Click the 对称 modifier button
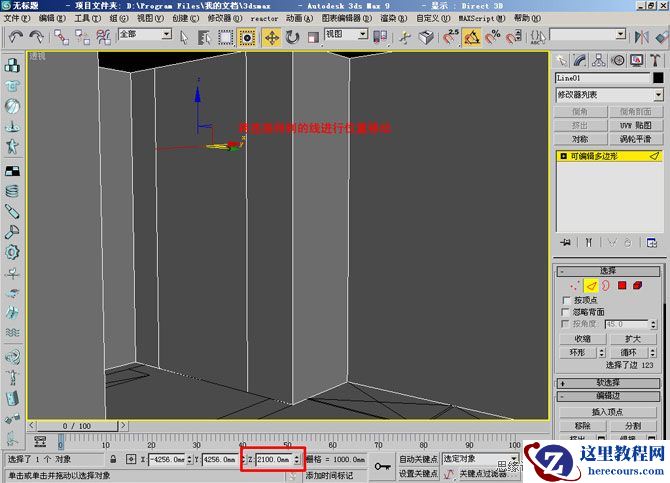The image size is (670, 483). (580, 139)
